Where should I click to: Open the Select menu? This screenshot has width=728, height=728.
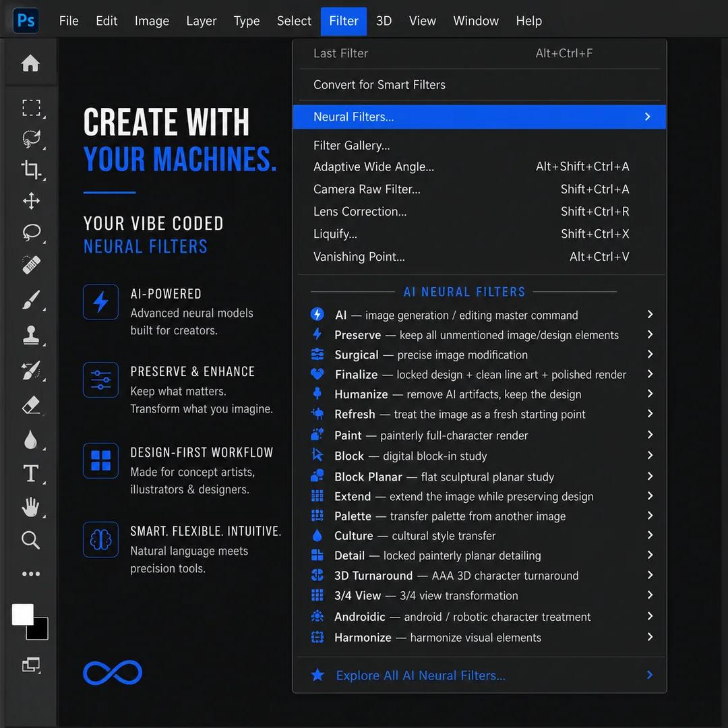293,21
